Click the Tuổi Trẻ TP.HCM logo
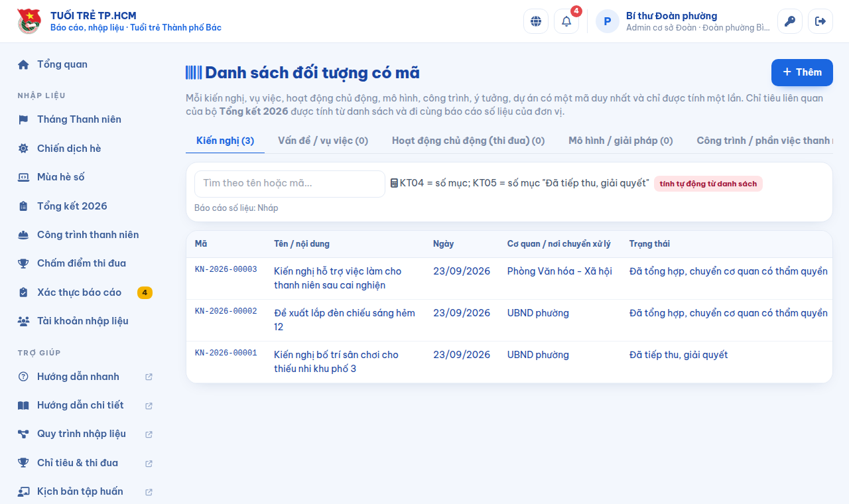The image size is (849, 504). [29, 21]
